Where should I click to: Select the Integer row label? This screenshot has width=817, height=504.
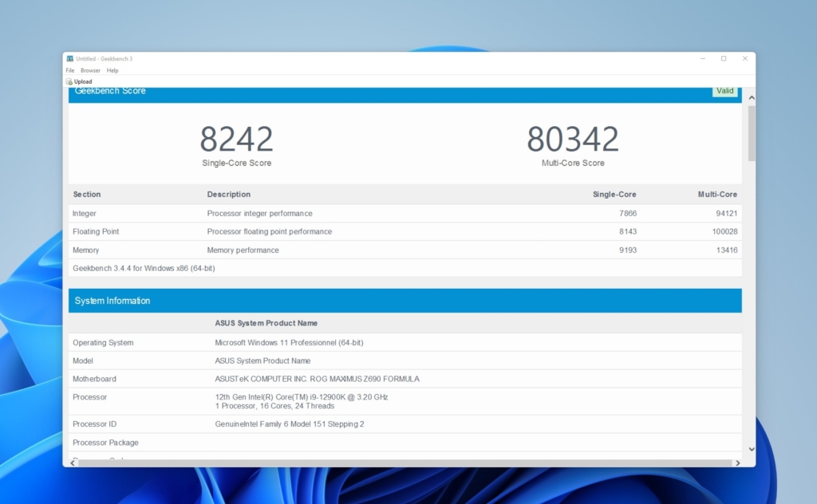pyautogui.click(x=85, y=214)
